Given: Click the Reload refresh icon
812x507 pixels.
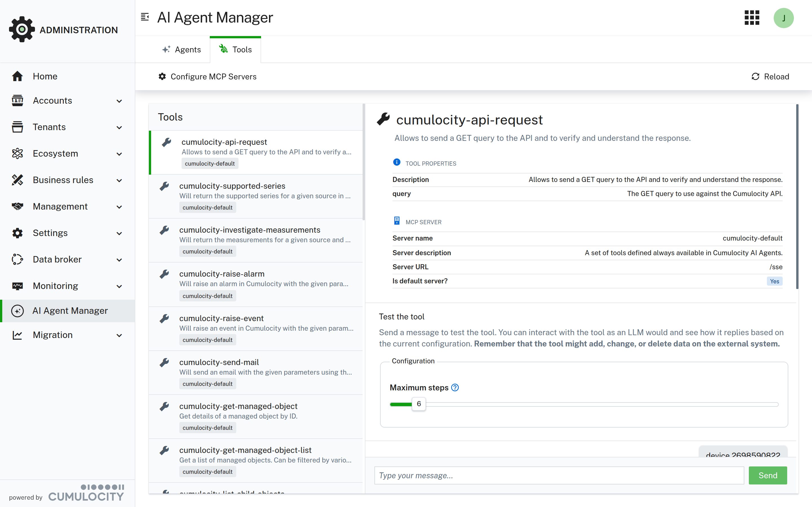Looking at the screenshot, I should coord(755,76).
